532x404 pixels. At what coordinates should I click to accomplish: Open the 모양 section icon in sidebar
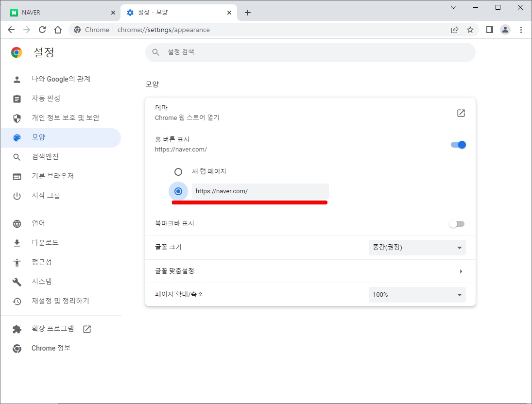(17, 137)
